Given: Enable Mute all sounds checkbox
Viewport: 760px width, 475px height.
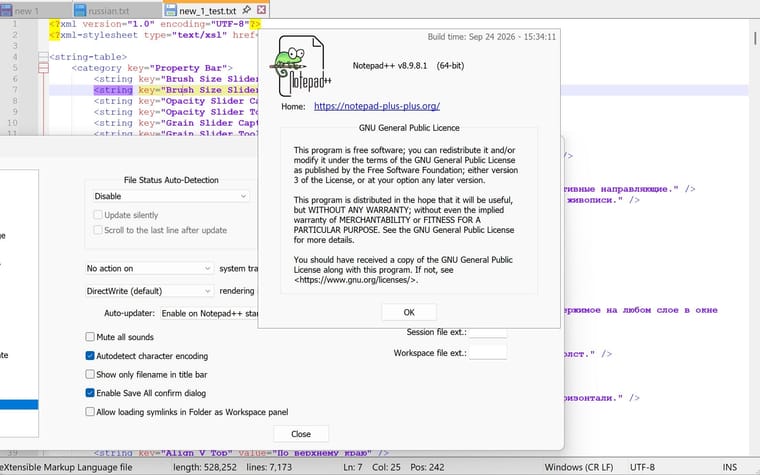Looking at the screenshot, I should coord(90,337).
